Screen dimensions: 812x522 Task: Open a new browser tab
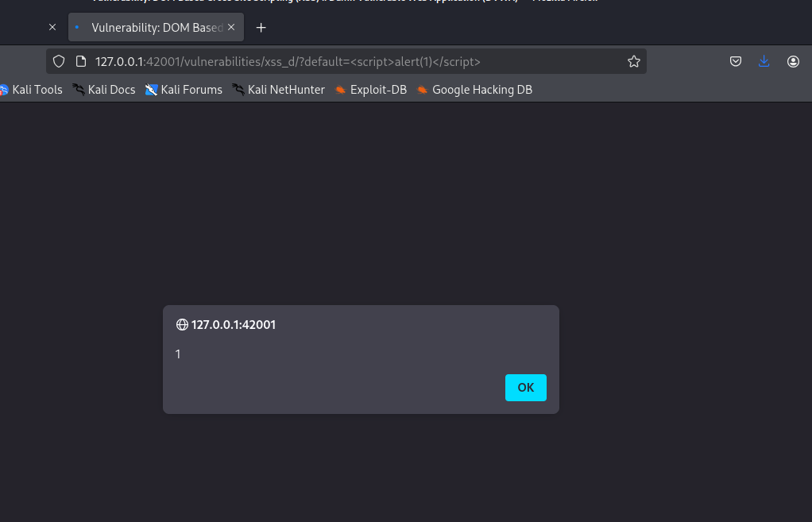(x=261, y=28)
